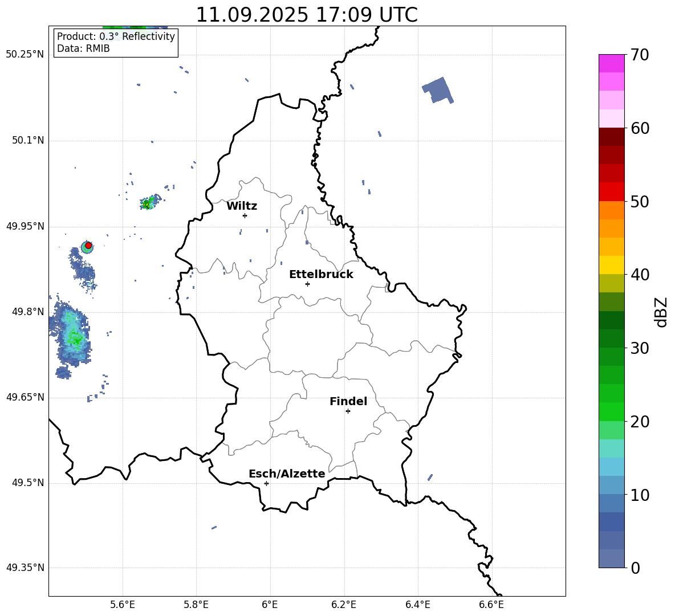Click the red dot marker on radar
This screenshot has height=616, width=675.
click(x=88, y=246)
